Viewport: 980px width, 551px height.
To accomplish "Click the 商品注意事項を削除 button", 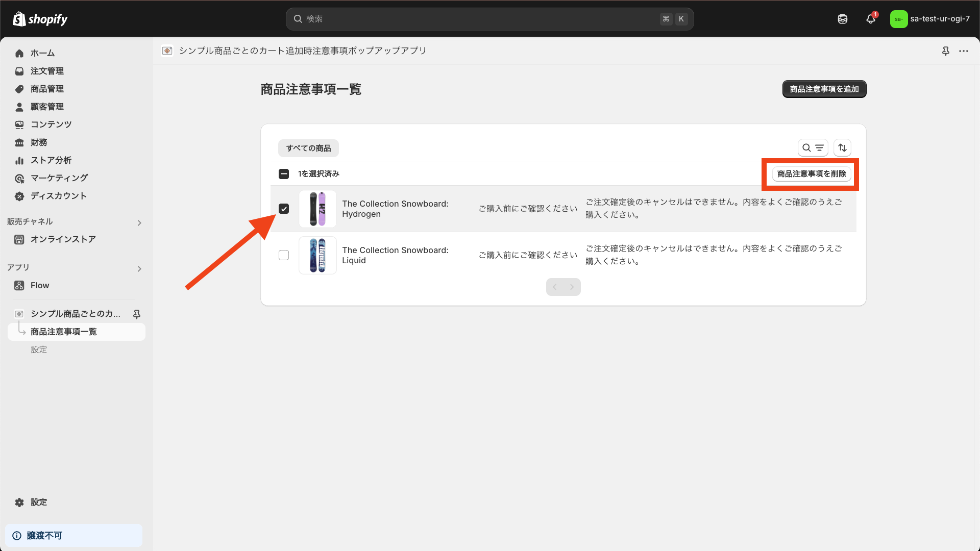I will coord(811,173).
